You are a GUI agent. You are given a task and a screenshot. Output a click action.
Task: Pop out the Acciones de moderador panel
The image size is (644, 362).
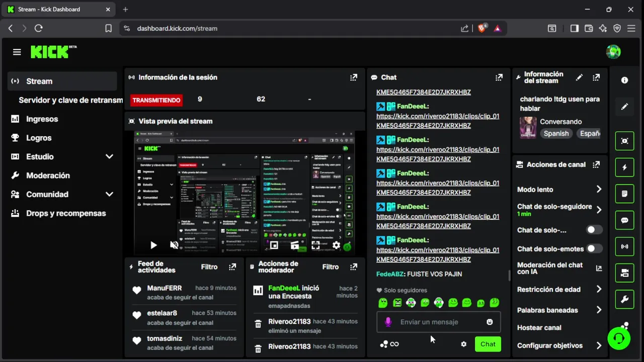pyautogui.click(x=354, y=267)
